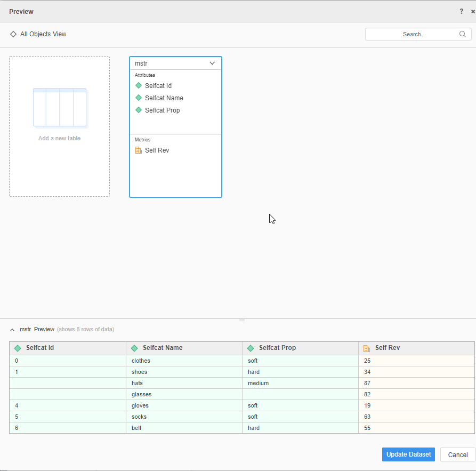
Task: Click the 'hard' cell in shoes row
Action: 301,372
